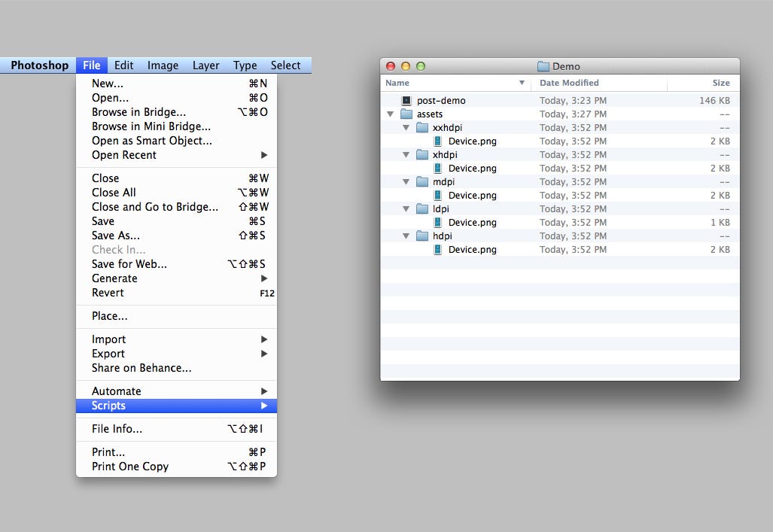Click Device.png icon under ldpi

coord(438,223)
